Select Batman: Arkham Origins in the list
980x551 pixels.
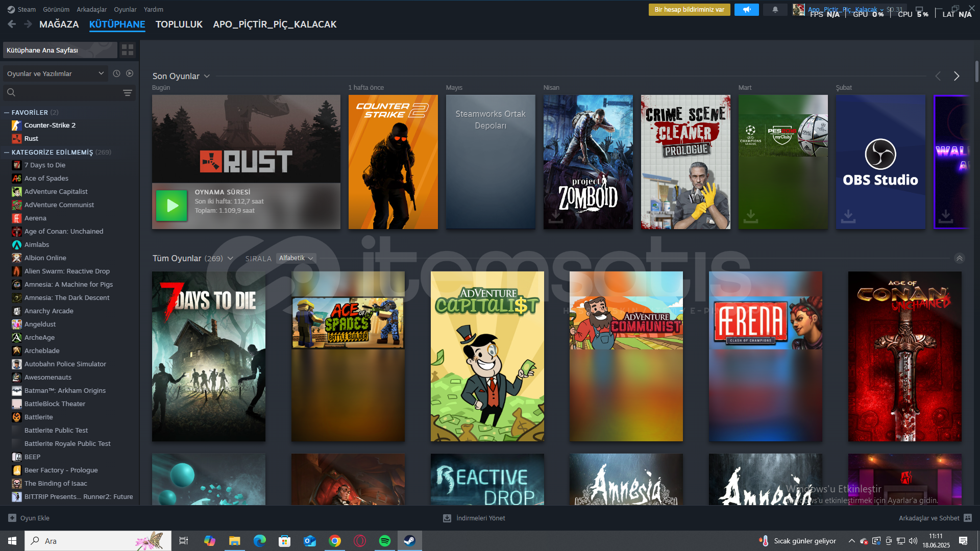(x=65, y=390)
